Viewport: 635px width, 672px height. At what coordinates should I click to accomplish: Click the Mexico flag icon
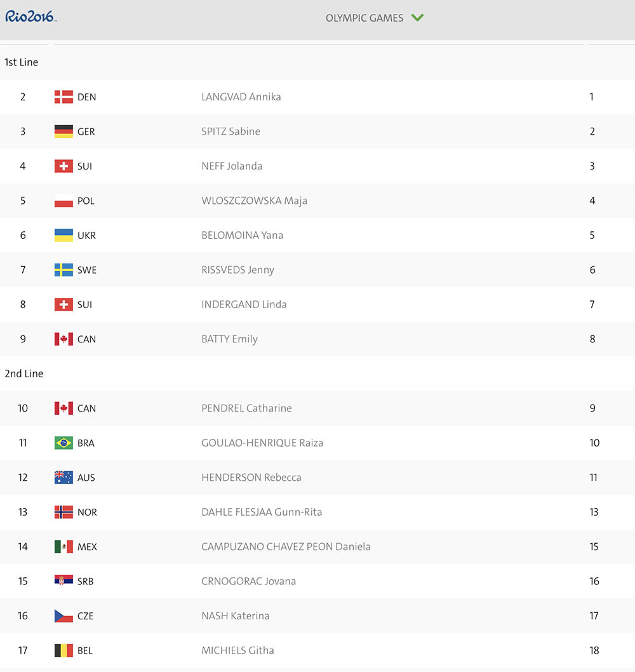(x=63, y=547)
